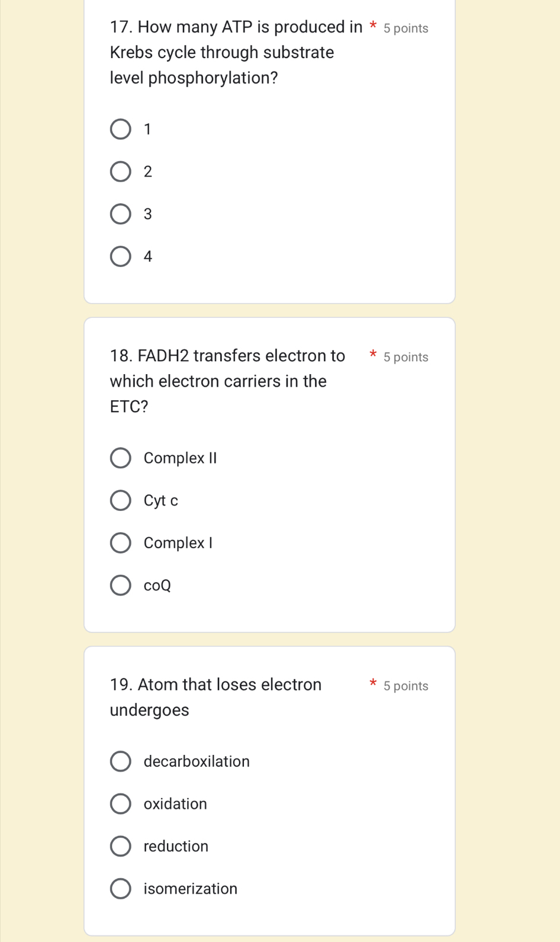560x942 pixels.
Task: Click the isomerization label text
Action: pos(190,889)
